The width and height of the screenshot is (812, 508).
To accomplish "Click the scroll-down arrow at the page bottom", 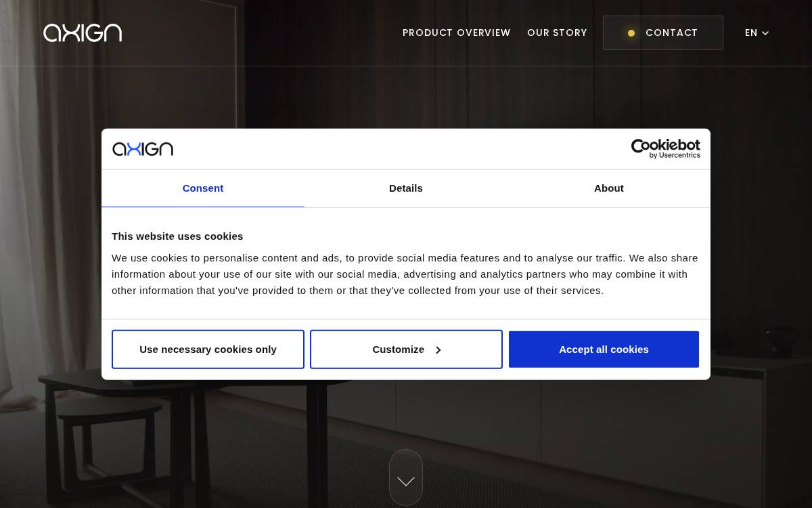I will [406, 478].
